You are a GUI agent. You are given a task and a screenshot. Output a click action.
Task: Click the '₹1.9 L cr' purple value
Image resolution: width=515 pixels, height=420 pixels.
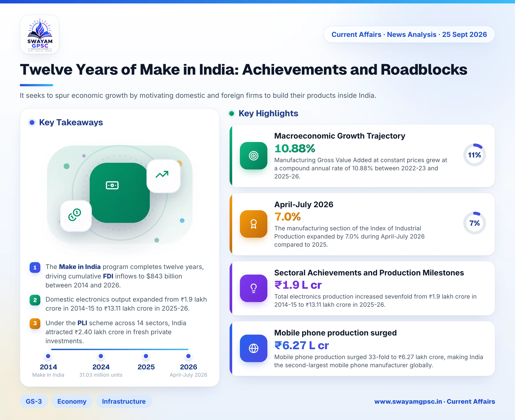[298, 285]
